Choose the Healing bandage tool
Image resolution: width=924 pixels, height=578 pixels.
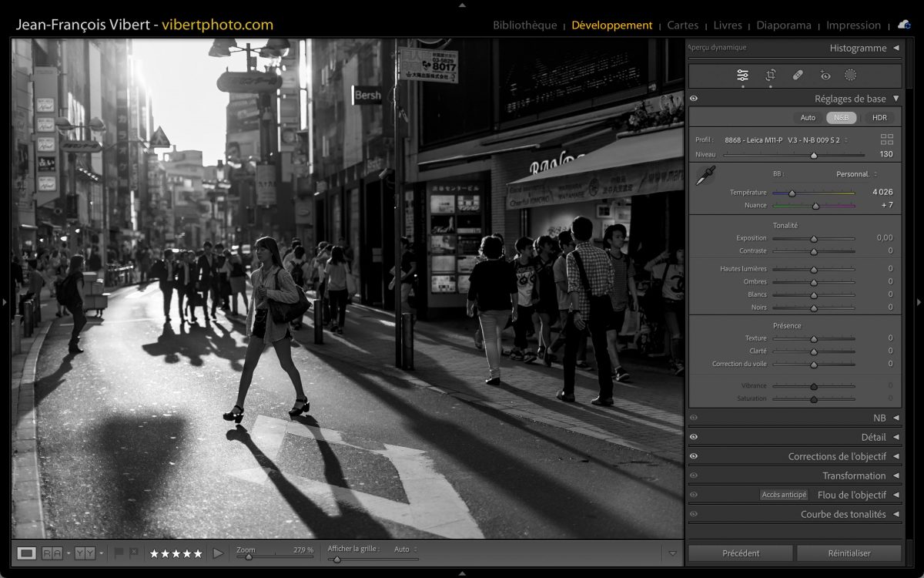pos(798,75)
